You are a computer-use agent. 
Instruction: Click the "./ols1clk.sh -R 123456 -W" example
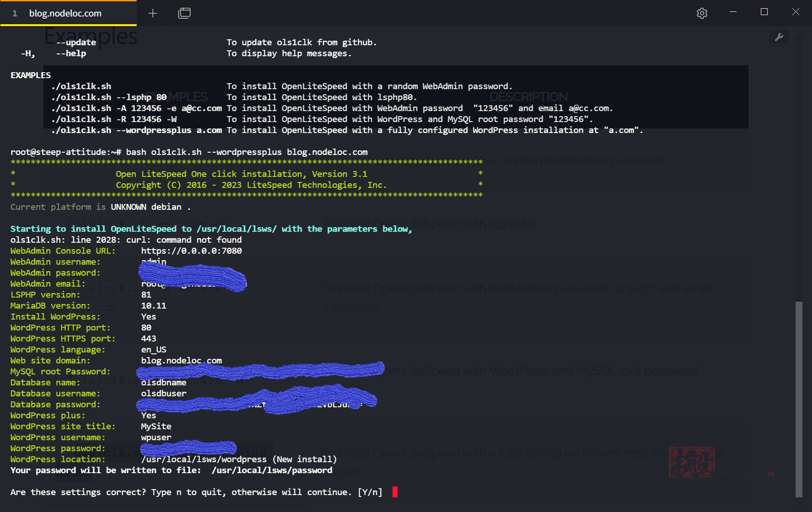[x=114, y=119]
